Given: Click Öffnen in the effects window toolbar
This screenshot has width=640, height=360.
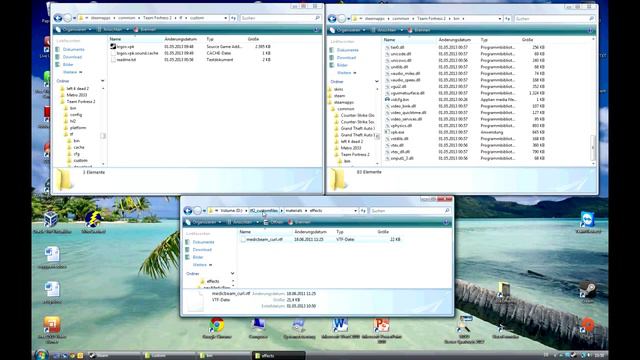Looking at the screenshot, I should pyautogui.click(x=273, y=222).
